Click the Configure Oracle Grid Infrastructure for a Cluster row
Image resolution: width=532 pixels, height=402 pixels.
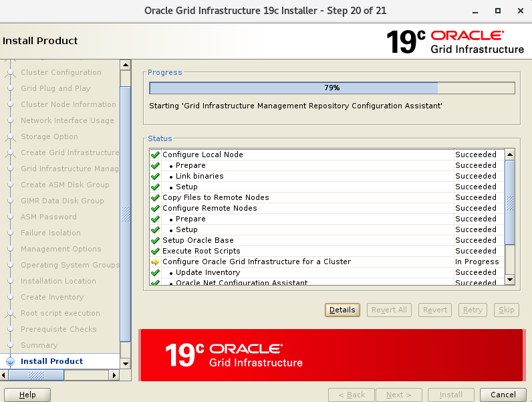point(256,262)
